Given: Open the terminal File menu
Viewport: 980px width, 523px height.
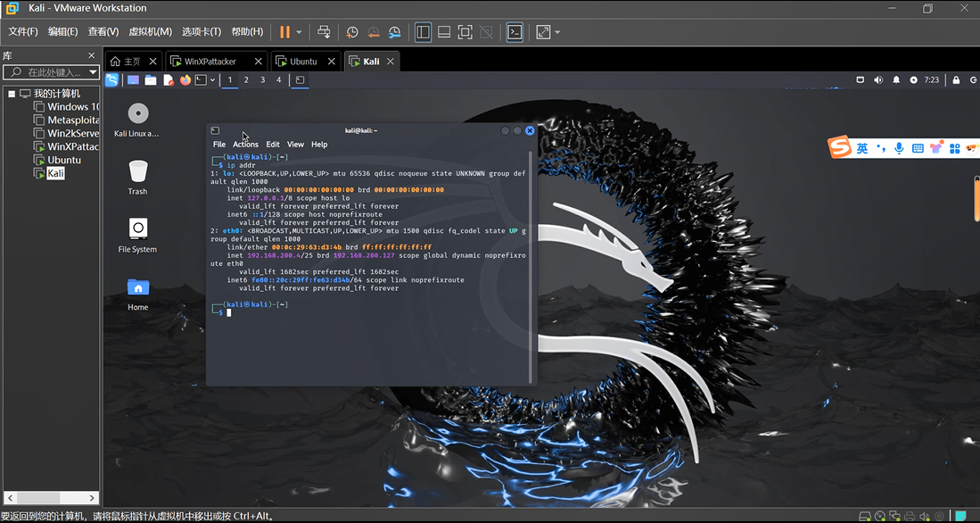Looking at the screenshot, I should click(x=219, y=145).
